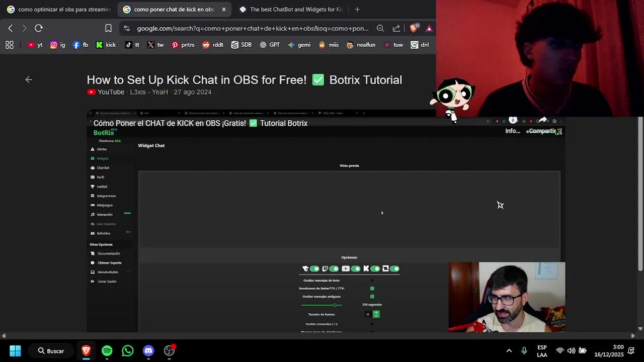
Task: Open the Facebook 'fb' bookmark
Action: click(x=80, y=45)
